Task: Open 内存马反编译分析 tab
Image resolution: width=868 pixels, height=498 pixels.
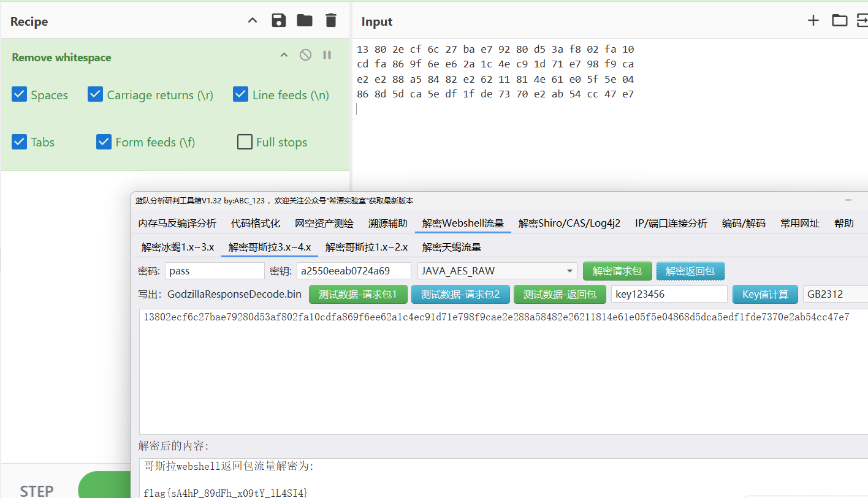Action: 177,223
